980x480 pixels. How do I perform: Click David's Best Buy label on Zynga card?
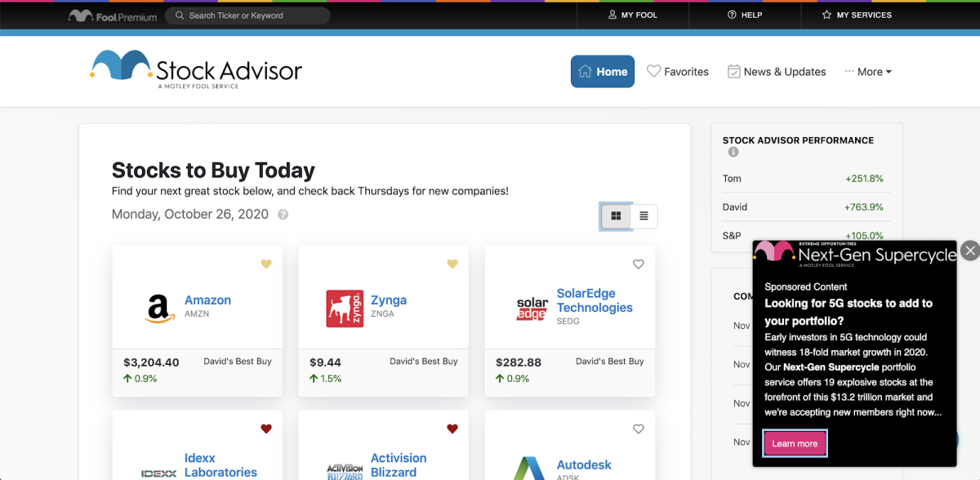click(x=424, y=362)
